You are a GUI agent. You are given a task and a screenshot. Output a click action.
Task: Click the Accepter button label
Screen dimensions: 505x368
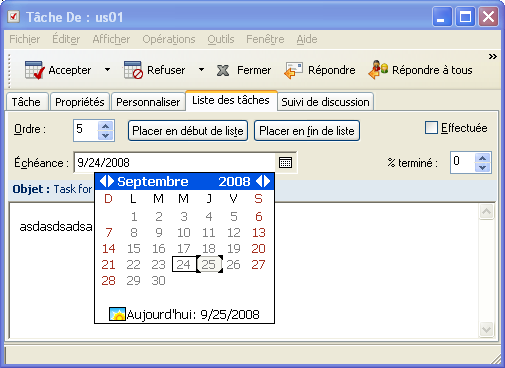pyautogui.click(x=70, y=70)
